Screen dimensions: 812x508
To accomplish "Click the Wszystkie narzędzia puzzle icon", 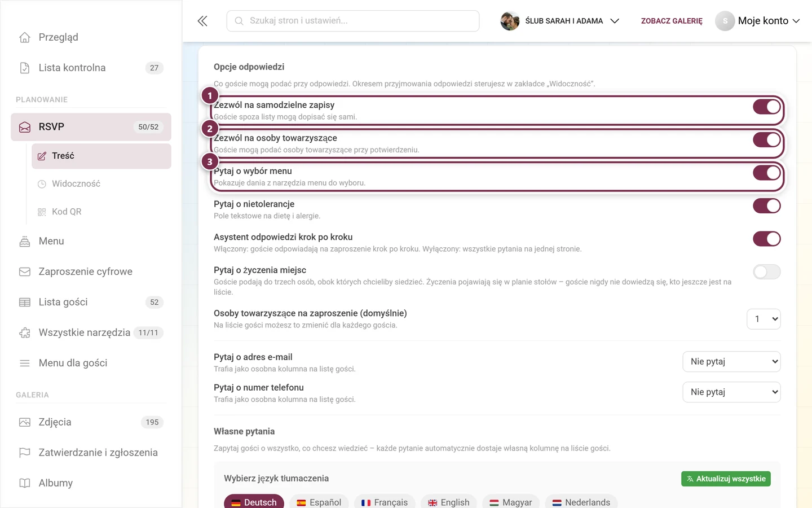I will (x=25, y=332).
